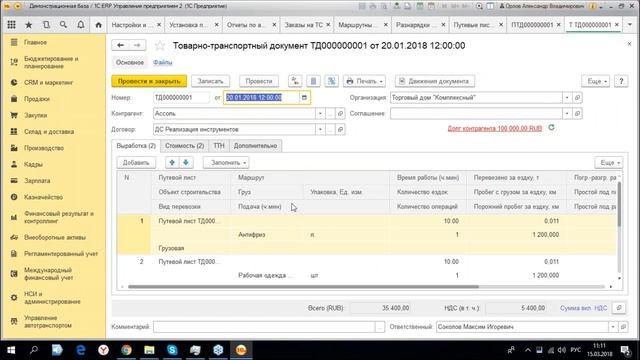The image size is (640, 360).
Task: Click the table's horizontal scrollbar
Action: tap(303, 287)
